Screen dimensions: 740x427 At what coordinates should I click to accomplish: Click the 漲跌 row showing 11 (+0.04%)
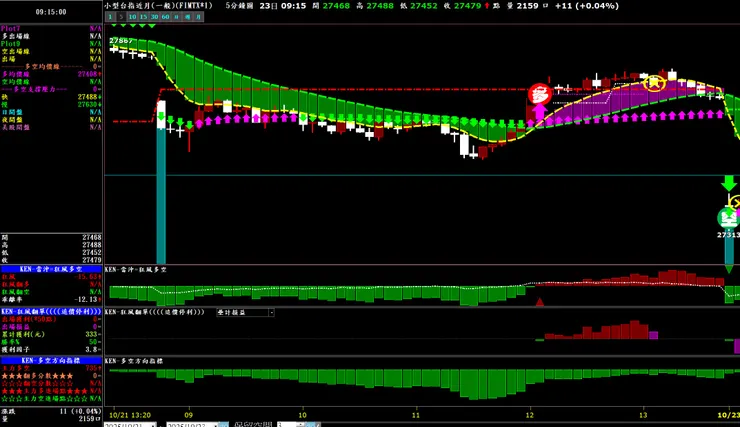click(51, 411)
